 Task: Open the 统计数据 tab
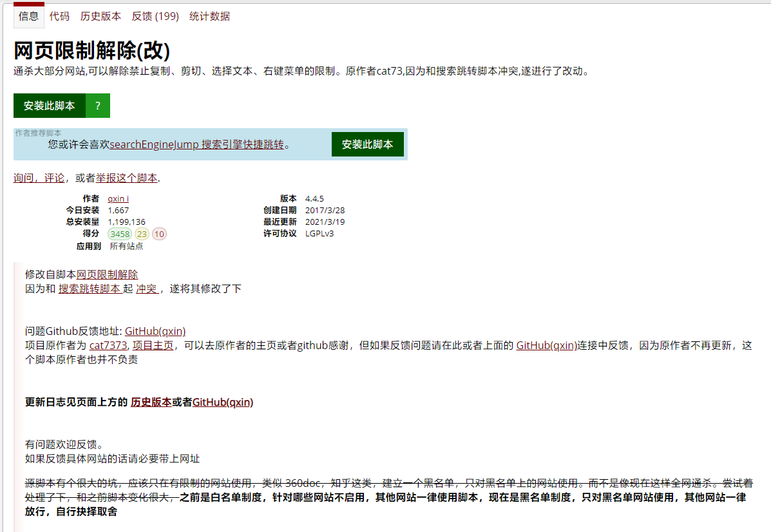(209, 15)
